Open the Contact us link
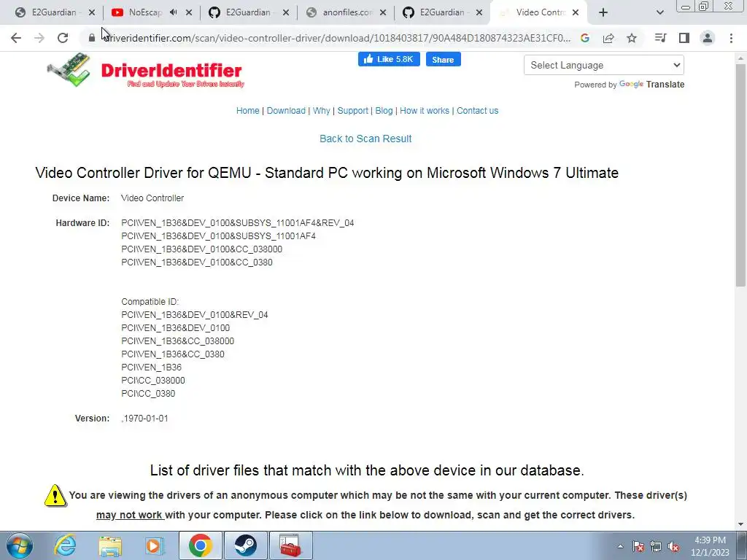Screen dimensions: 747x560 477,111
